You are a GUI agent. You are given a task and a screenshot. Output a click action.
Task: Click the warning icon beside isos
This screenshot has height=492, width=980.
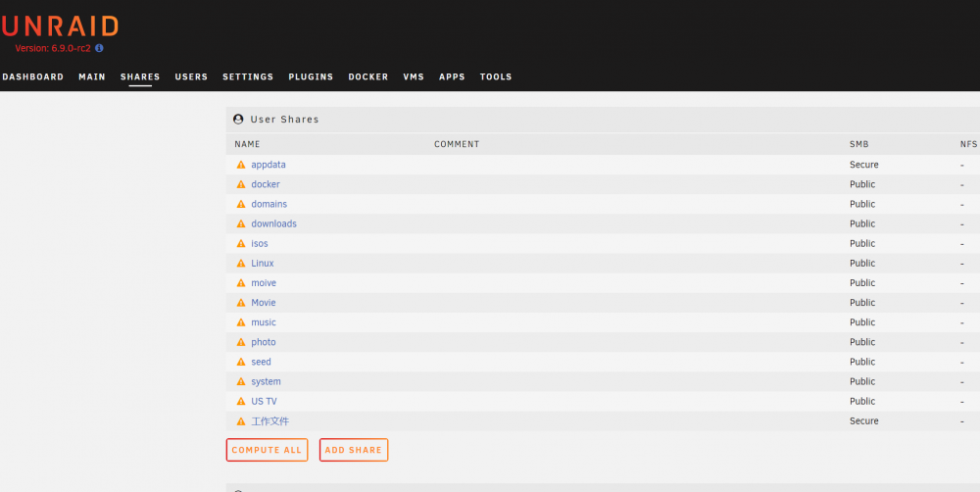pyautogui.click(x=241, y=244)
